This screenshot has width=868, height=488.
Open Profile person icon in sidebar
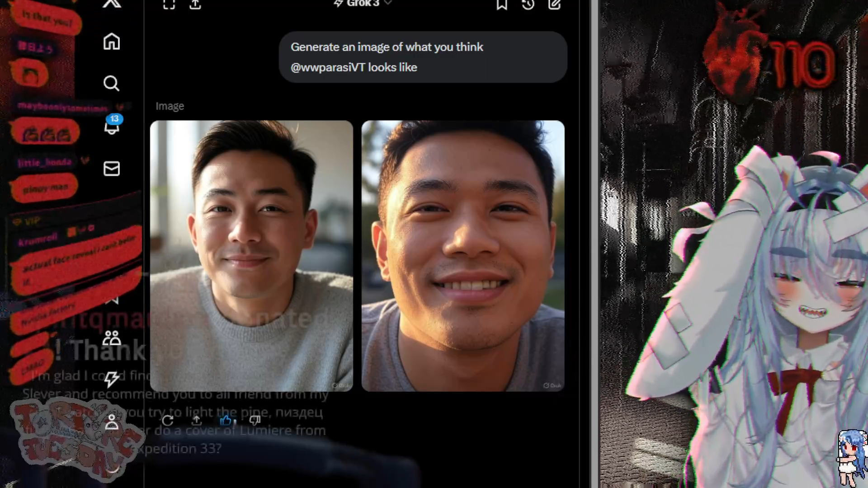pos(112,422)
